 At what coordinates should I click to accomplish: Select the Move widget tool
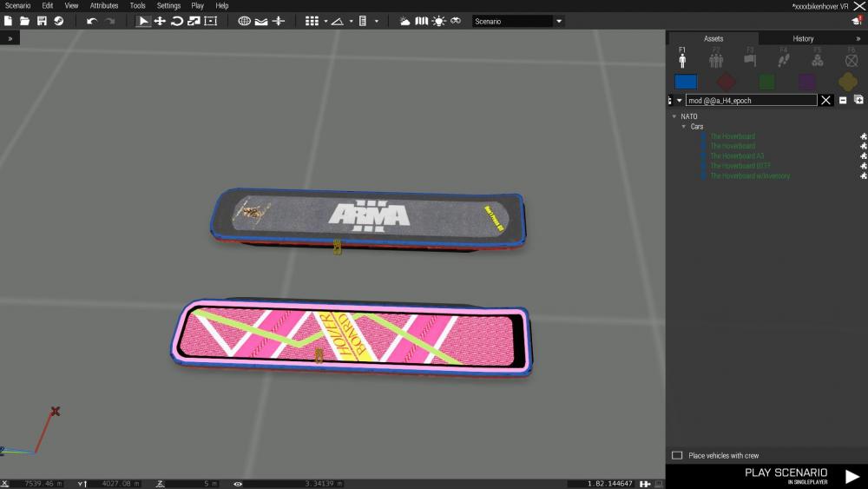pos(160,21)
